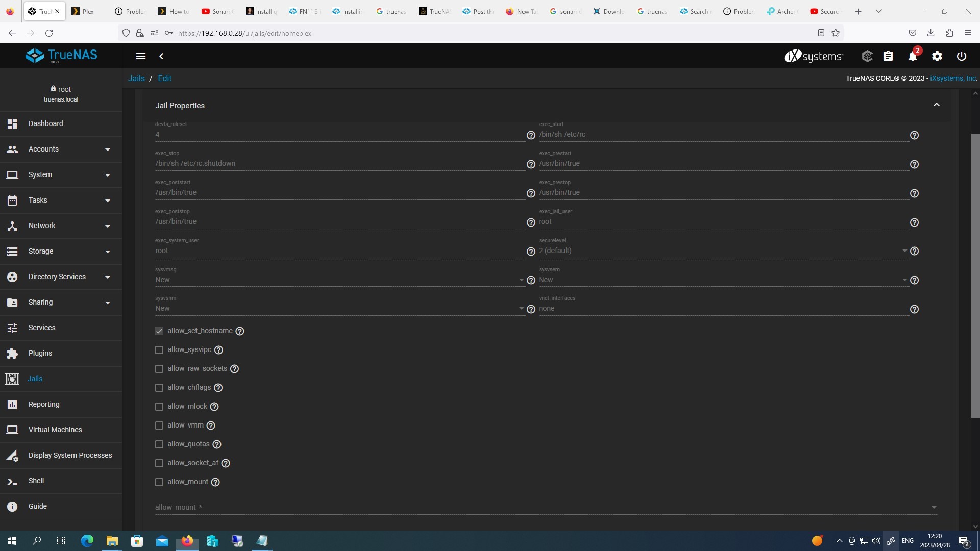Image resolution: width=980 pixels, height=551 pixels.
Task: Show help for allow_socket_af option
Action: pos(226,463)
